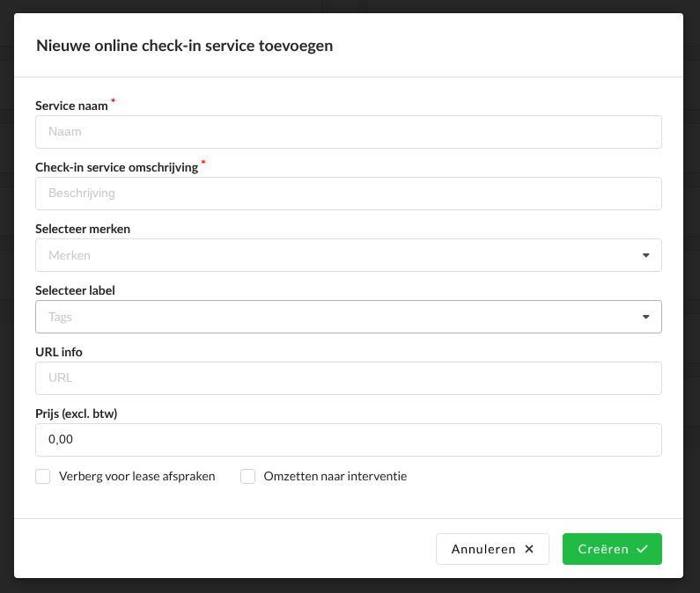Open the Selecteer merken dropdown field

click(335, 256)
